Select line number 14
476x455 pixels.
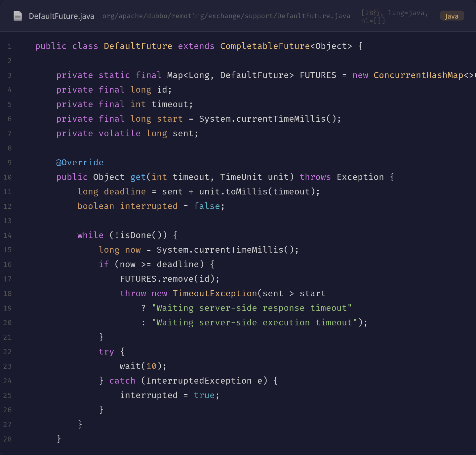(7, 235)
